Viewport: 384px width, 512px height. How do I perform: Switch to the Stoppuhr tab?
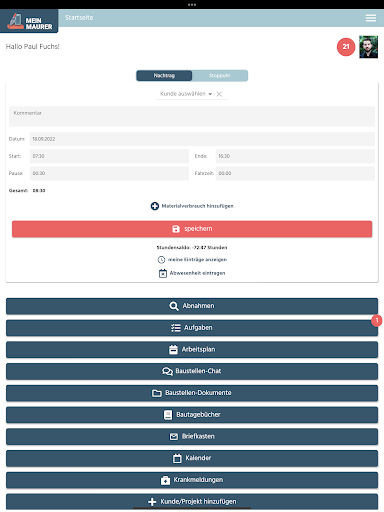coord(220,76)
